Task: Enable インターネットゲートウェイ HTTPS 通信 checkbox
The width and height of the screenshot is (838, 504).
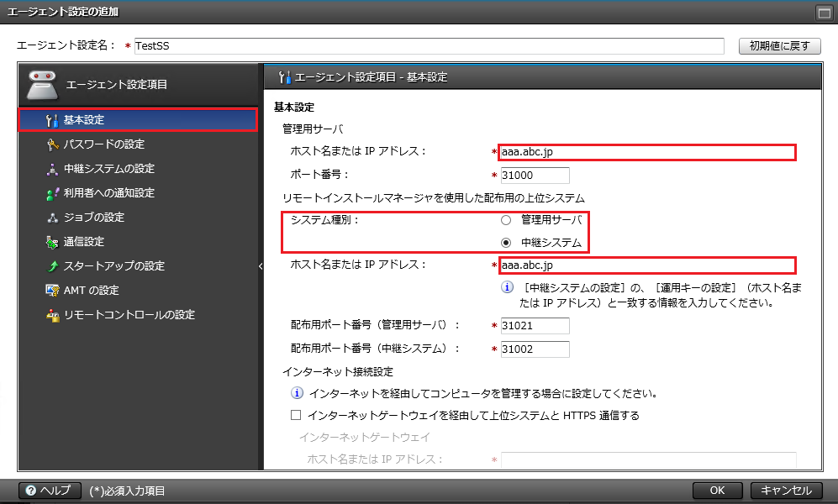Action: pos(296,415)
